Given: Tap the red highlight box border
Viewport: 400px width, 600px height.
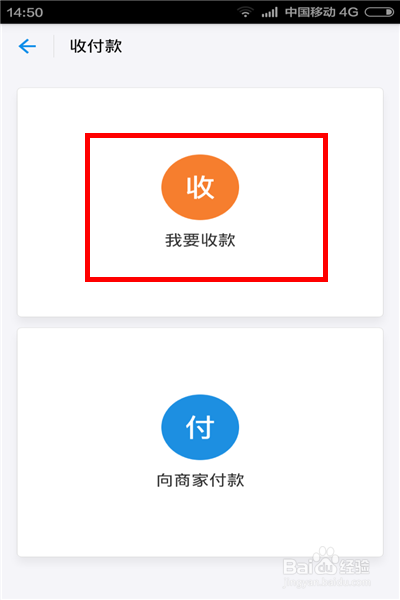Looking at the screenshot, I should coord(206,135).
